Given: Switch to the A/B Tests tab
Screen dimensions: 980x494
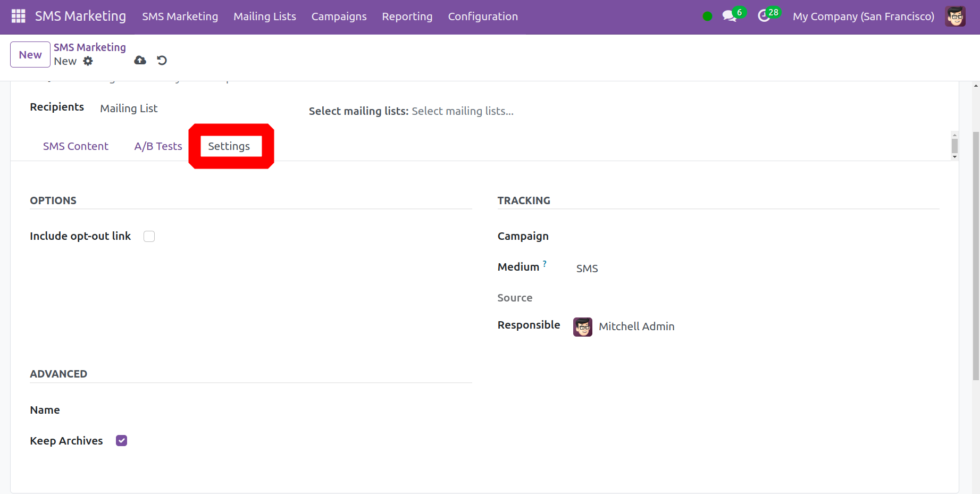Looking at the screenshot, I should point(158,146).
